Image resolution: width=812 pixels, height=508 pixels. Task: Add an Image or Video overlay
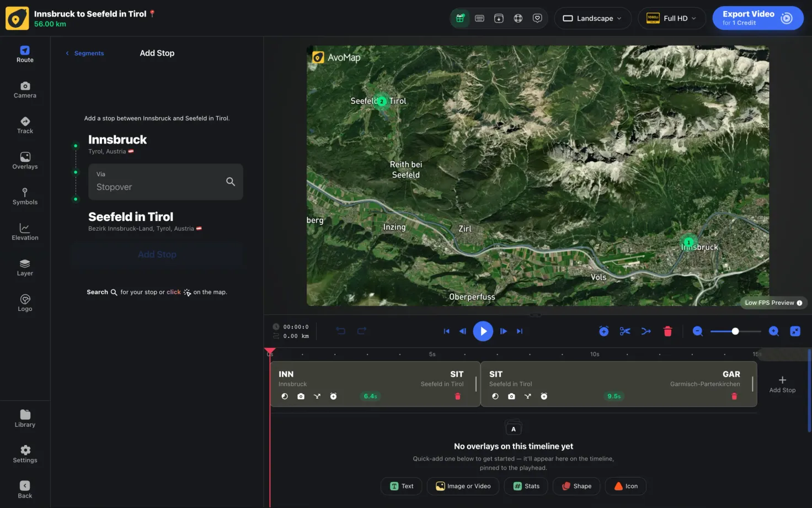pos(463,486)
